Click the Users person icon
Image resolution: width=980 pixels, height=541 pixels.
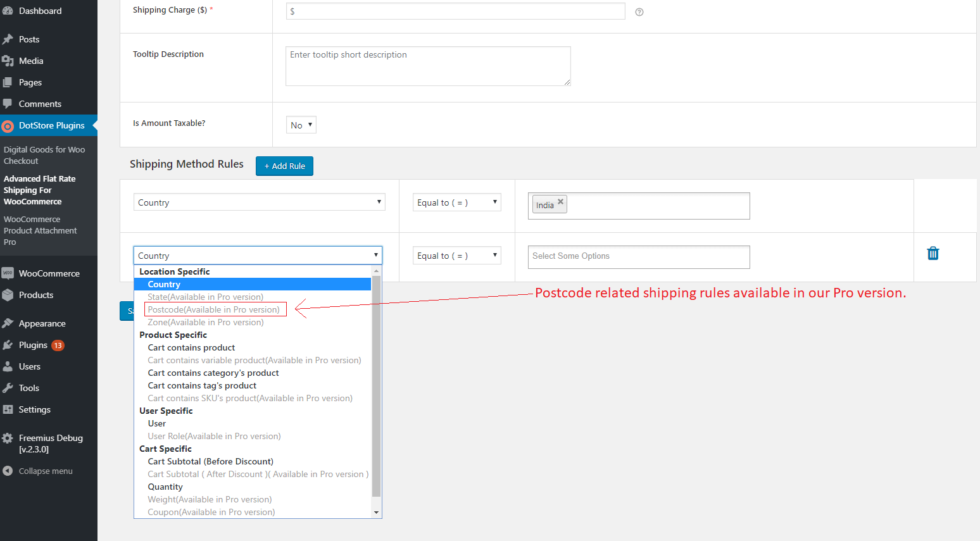pyautogui.click(x=8, y=366)
